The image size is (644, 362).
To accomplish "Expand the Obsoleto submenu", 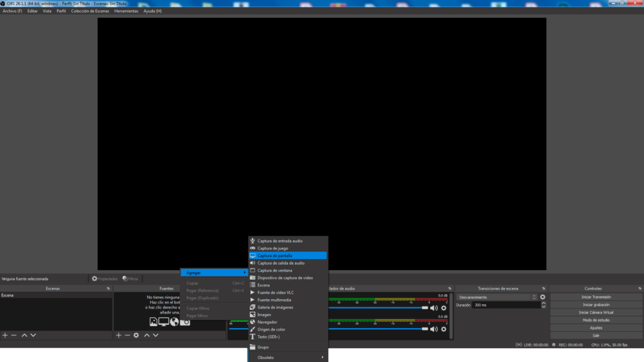I will click(287, 358).
